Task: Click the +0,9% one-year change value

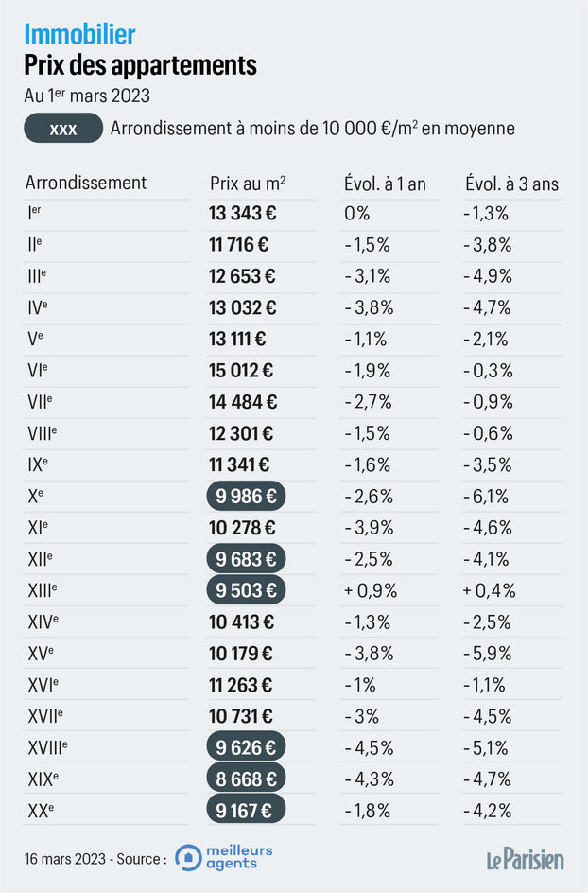Action: pos(371,590)
